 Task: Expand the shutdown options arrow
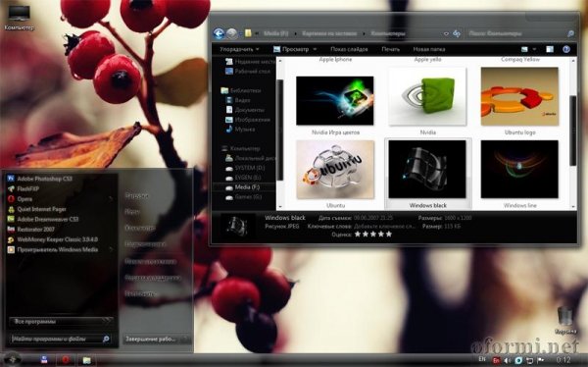[x=186, y=340]
